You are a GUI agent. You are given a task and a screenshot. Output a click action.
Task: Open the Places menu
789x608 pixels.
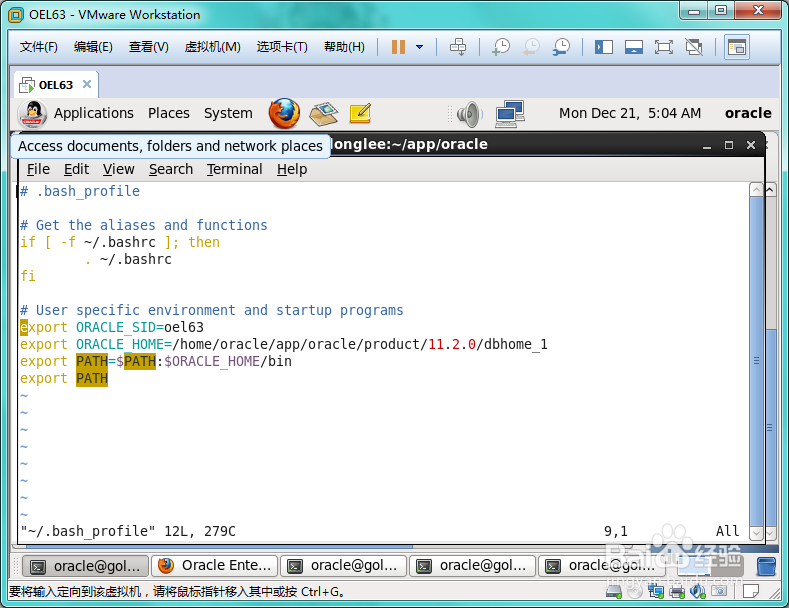point(169,113)
